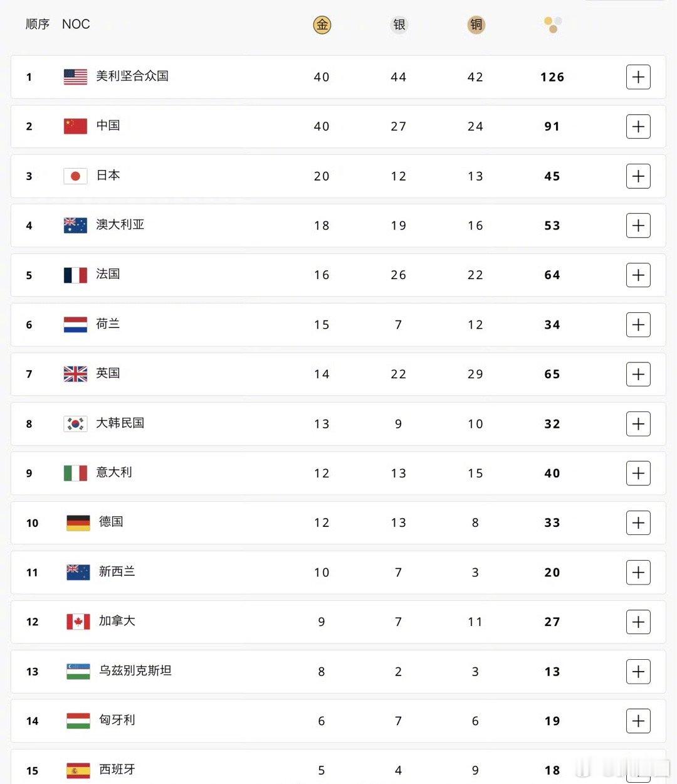Open the 匈牙利 country name link
Image resolution: width=677 pixels, height=784 pixels.
[117, 720]
